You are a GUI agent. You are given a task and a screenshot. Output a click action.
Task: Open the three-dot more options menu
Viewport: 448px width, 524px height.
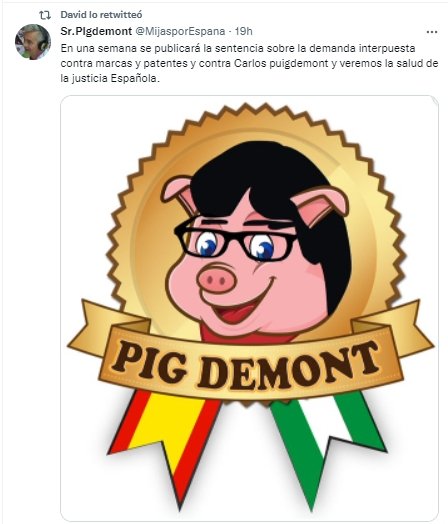432,32
